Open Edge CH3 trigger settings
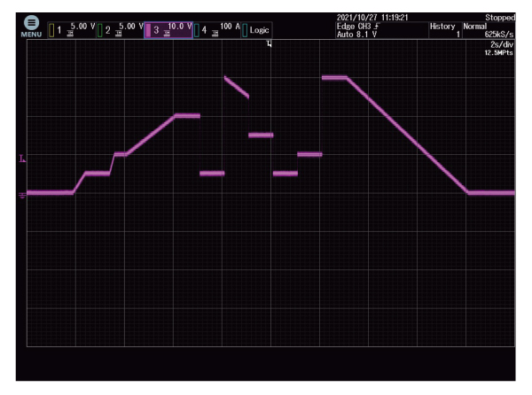 pyautogui.click(x=365, y=27)
